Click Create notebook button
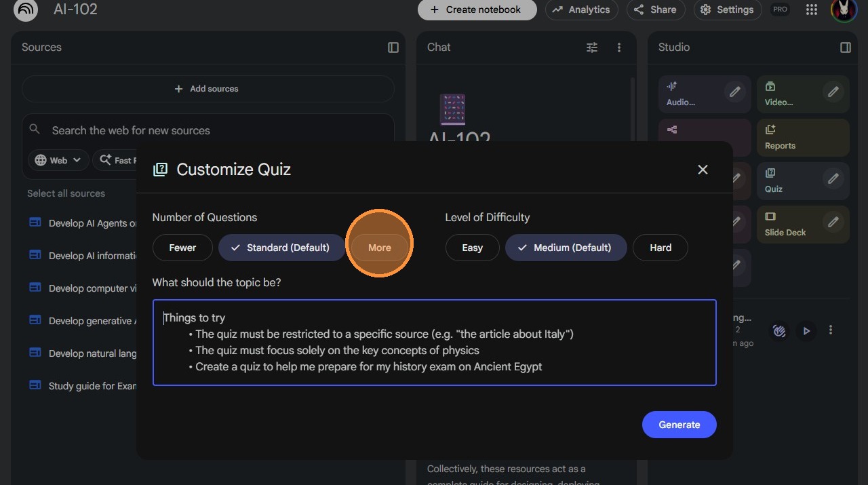The height and width of the screenshot is (485, 868). tap(477, 9)
